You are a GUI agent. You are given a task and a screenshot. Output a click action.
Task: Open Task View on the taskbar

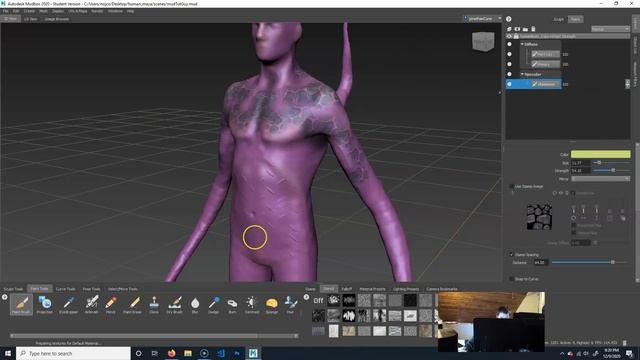(x=155, y=353)
